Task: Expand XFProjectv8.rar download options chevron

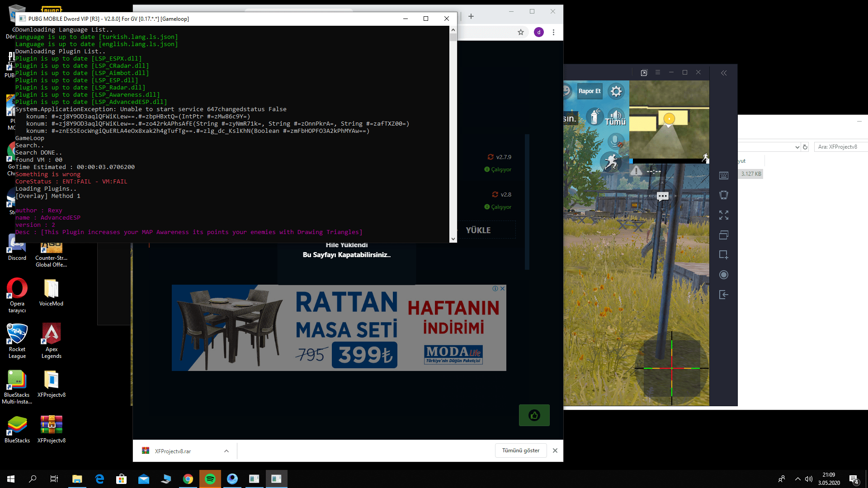Action: pyautogui.click(x=226, y=451)
